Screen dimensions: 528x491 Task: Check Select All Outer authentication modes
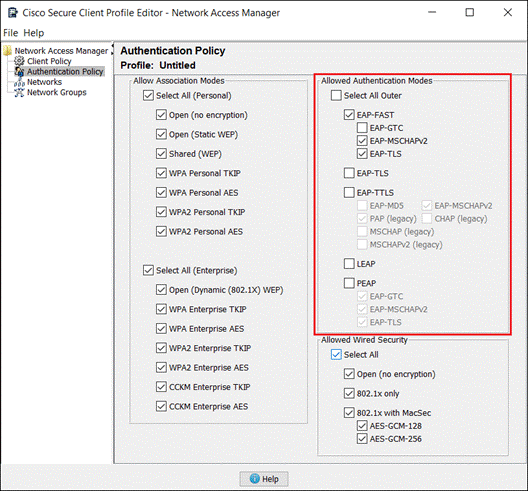tap(336, 95)
